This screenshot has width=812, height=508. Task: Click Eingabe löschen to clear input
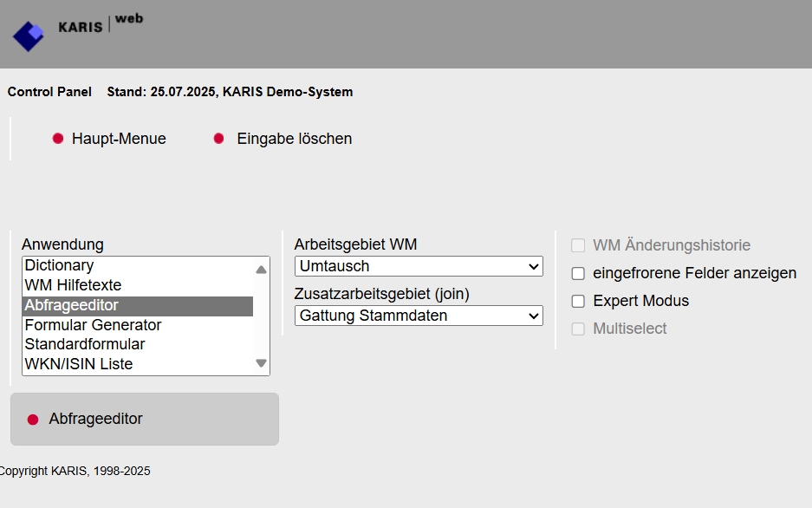[x=294, y=139]
